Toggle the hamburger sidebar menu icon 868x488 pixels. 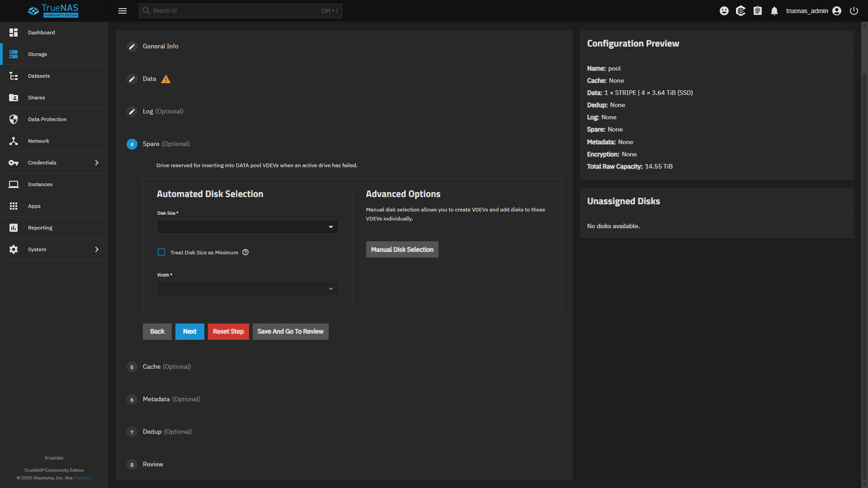coord(123,11)
